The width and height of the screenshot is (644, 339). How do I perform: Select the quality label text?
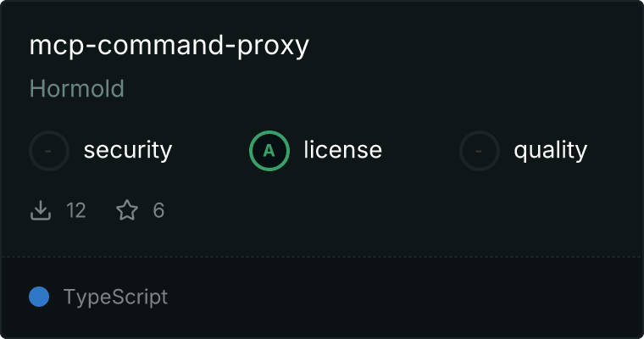coord(550,150)
